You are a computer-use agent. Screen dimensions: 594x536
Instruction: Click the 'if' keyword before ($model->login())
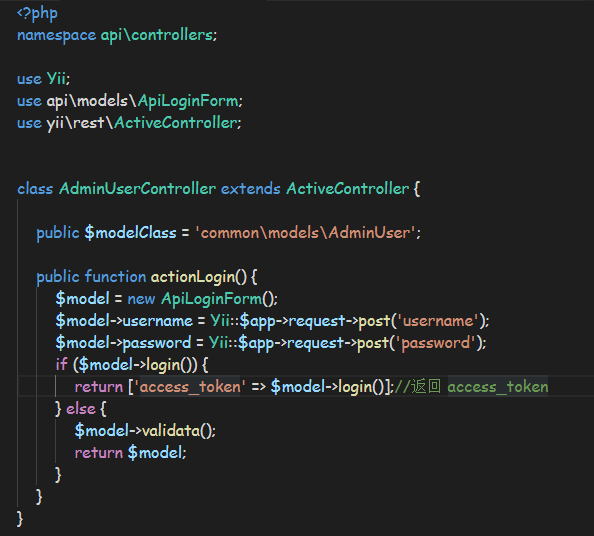point(61,365)
